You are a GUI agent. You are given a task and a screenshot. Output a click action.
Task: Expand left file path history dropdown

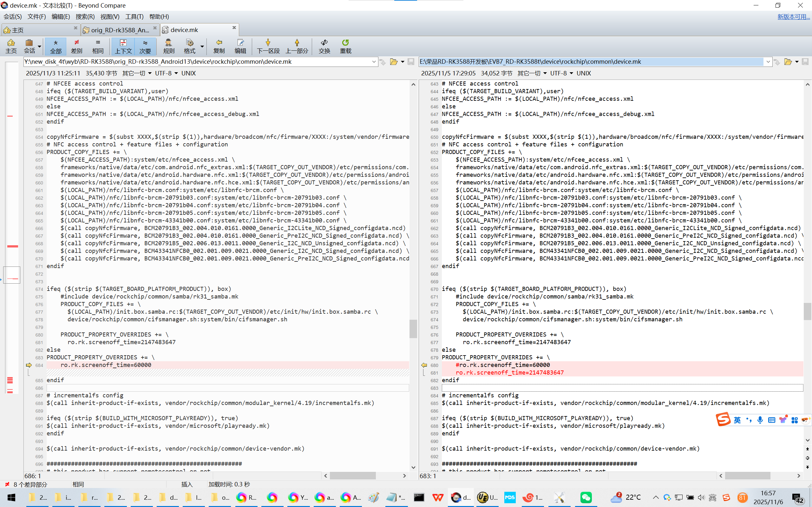374,62
